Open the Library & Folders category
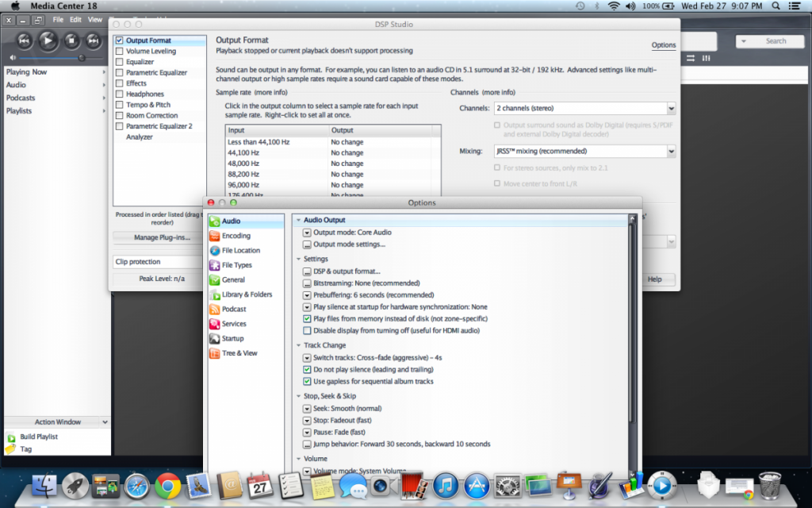Image resolution: width=812 pixels, height=508 pixels. pos(246,294)
